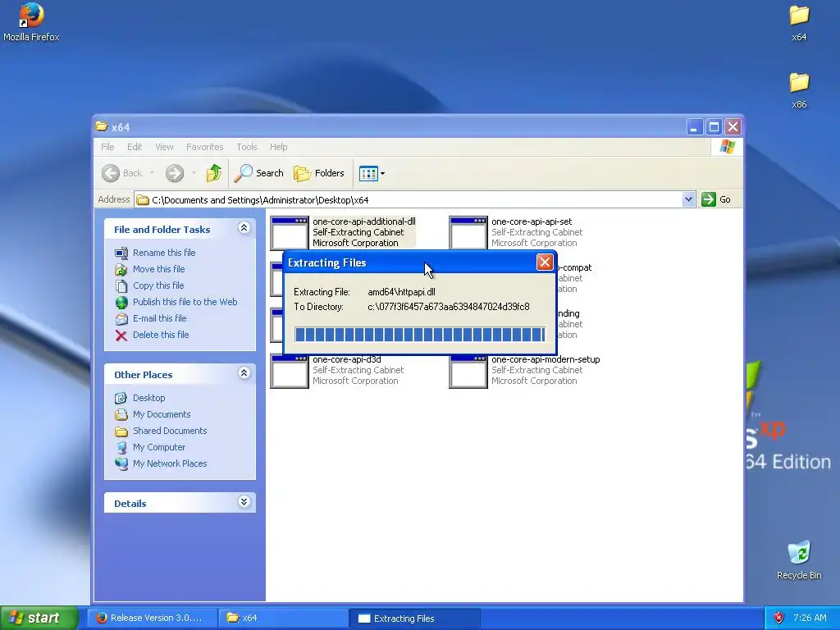Select one-core-api-d3d file icon
840x630 pixels.
pos(290,372)
